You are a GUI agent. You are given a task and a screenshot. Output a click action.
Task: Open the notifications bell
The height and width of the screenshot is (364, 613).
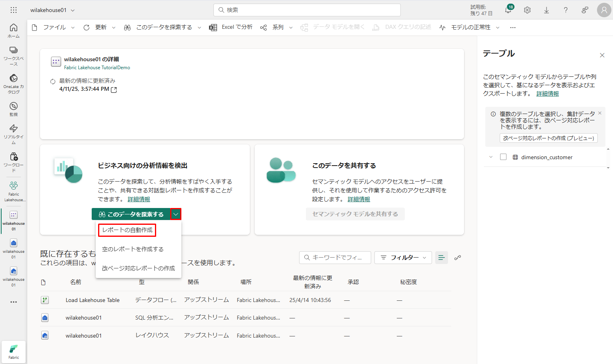pyautogui.click(x=508, y=10)
